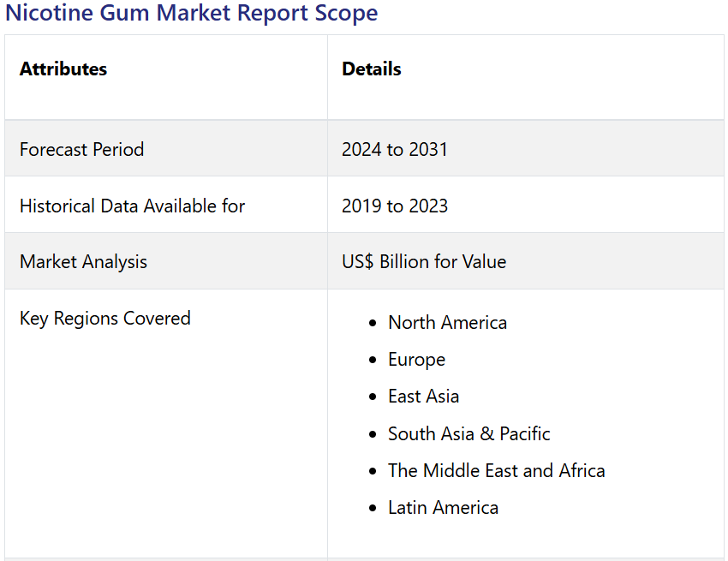Click the Forecast Period cell
Image resolution: width=728 pixels, height=561 pixels.
[x=82, y=149]
